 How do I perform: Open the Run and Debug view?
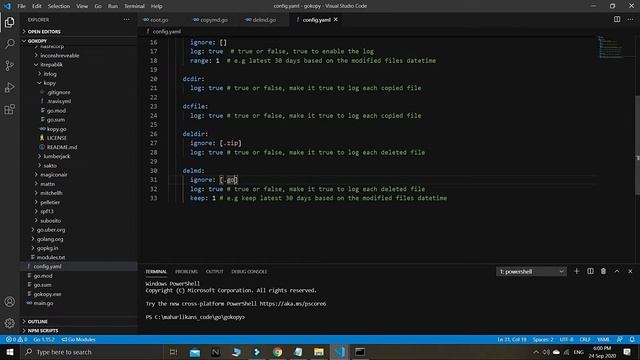pyautogui.click(x=9, y=87)
